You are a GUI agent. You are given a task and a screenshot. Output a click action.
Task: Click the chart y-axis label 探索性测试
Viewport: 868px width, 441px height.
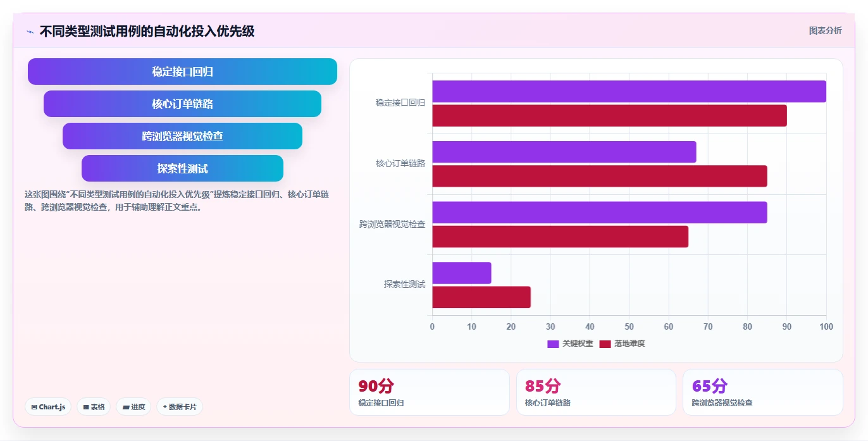pyautogui.click(x=404, y=285)
